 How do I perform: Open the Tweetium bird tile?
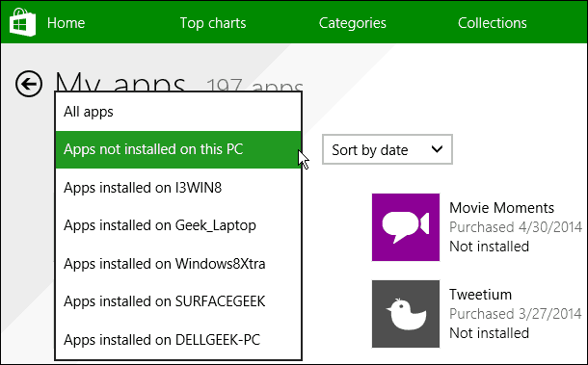(406, 314)
